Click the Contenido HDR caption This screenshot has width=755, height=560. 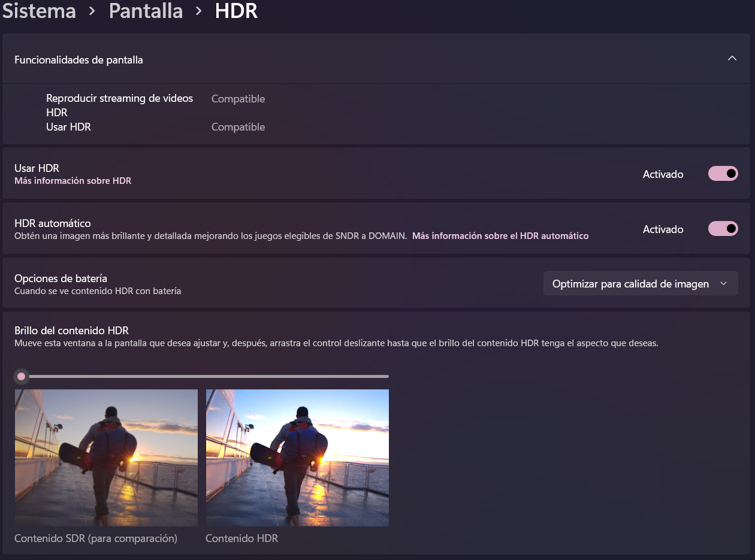[241, 538]
